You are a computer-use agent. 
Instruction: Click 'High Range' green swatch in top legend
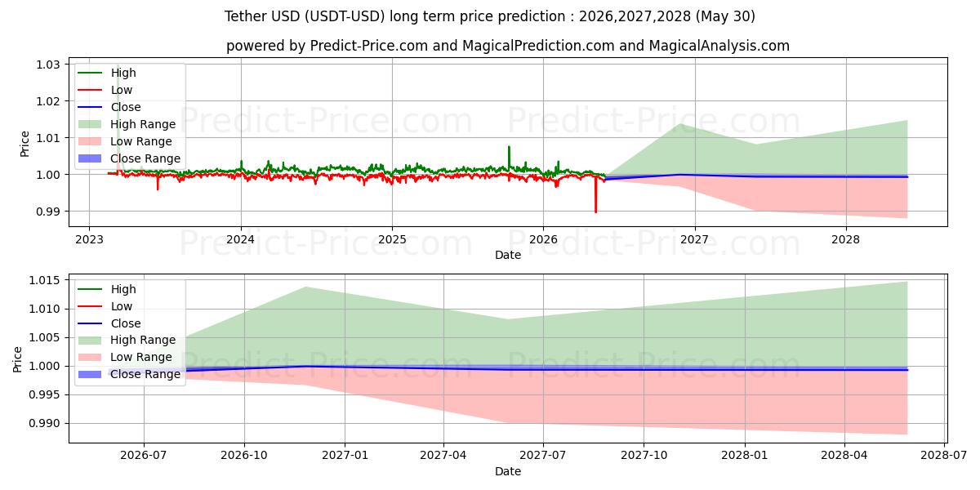91,124
